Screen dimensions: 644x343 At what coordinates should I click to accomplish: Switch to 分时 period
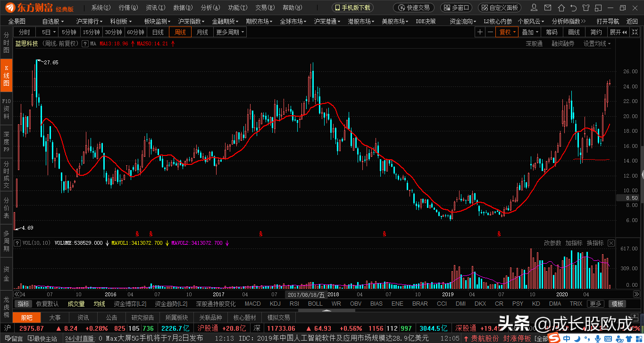(x=25, y=32)
